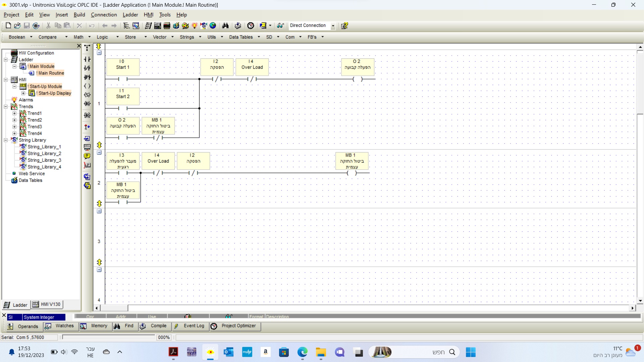Collapse the String Library tree node
This screenshot has width=644, height=362.
[x=6, y=140]
